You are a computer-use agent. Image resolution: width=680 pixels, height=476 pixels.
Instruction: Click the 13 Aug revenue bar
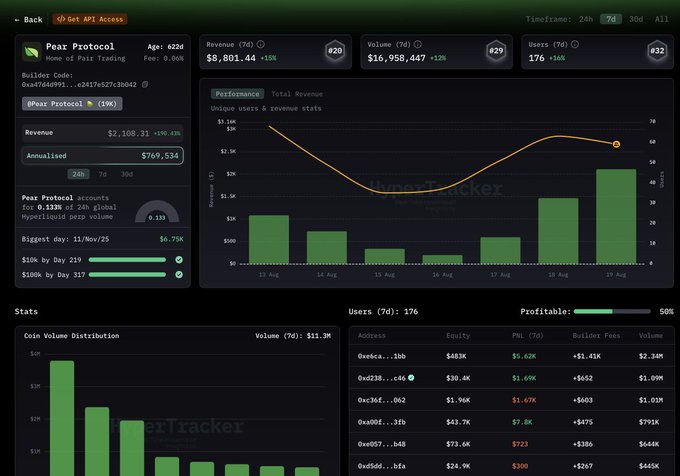pyautogui.click(x=269, y=239)
